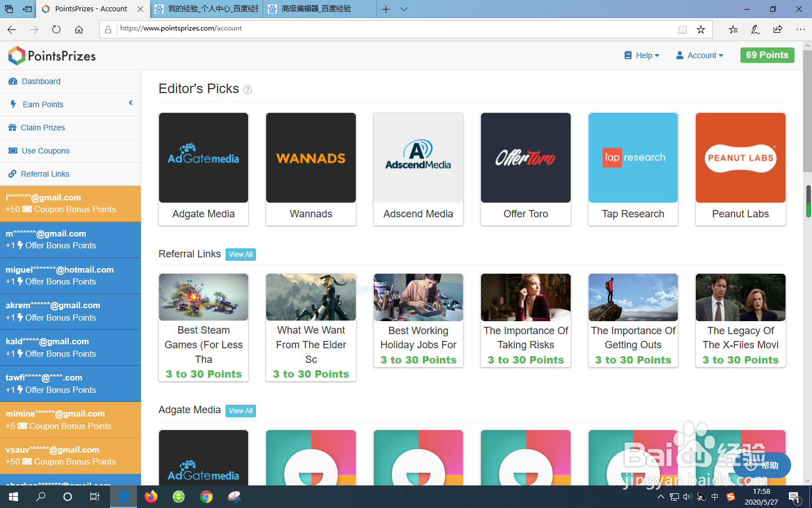Screen dimensions: 812x508
Task: Show hidden system tray icons
Action: [661, 497]
